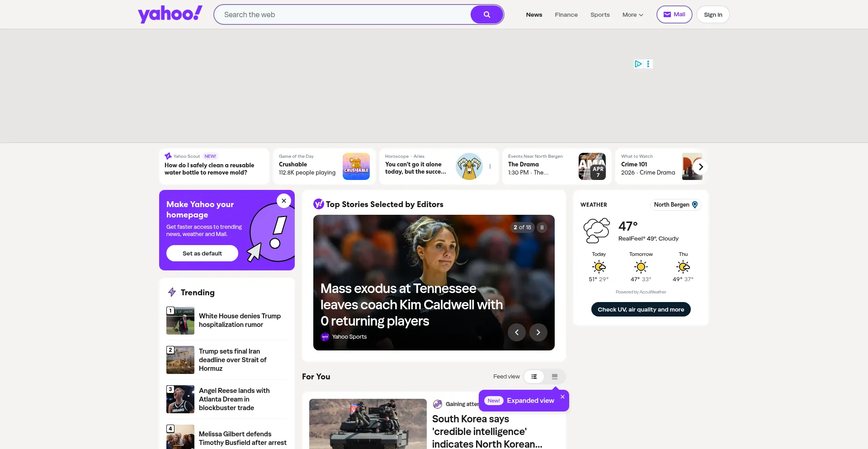The width and height of the screenshot is (868, 449).
Task: Click the Aries ram horoscope icon
Action: click(x=469, y=166)
